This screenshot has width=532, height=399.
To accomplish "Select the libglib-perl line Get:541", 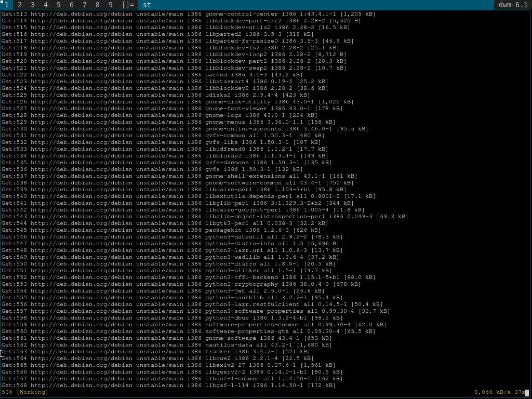I will tap(178, 203).
